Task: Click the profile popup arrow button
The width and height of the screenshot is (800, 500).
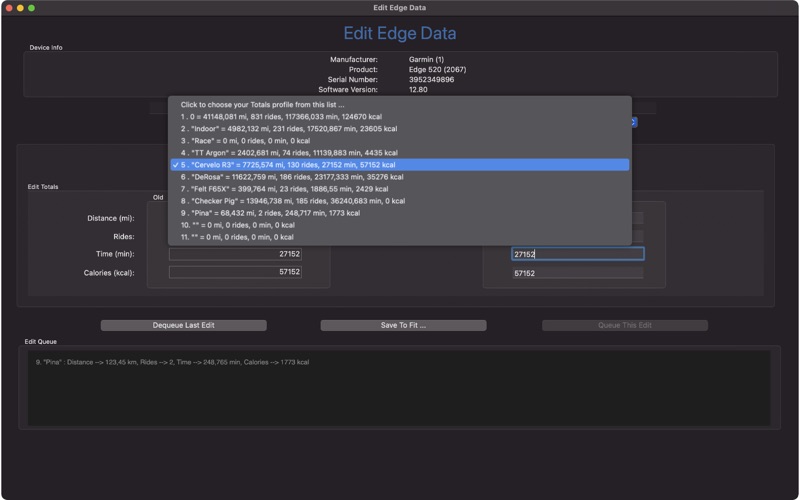Action: click(x=634, y=122)
